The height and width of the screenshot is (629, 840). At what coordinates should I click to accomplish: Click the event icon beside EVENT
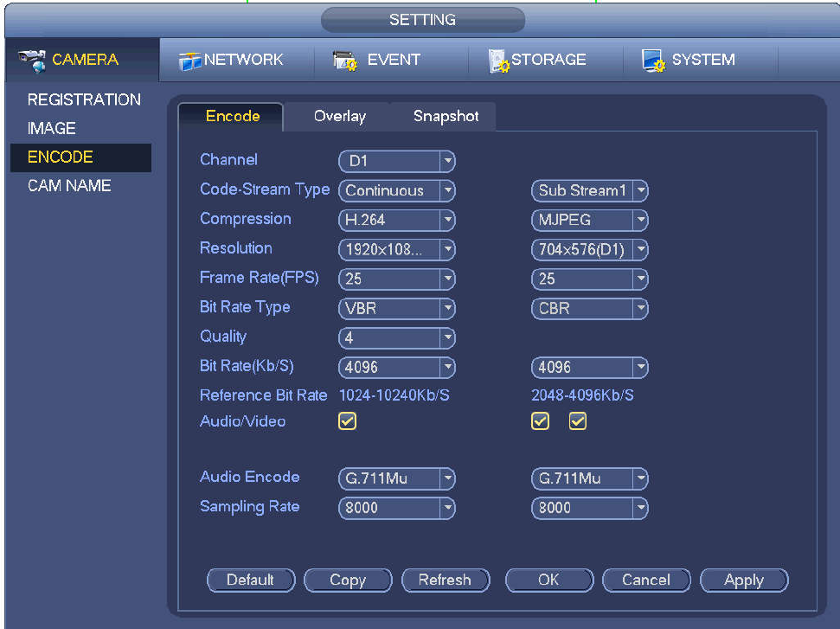point(345,61)
